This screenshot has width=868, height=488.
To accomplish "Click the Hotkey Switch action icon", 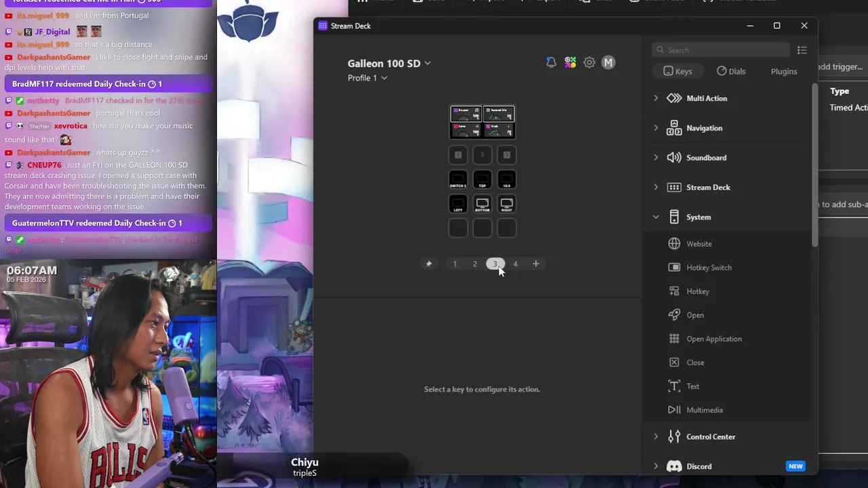I will 674,268.
